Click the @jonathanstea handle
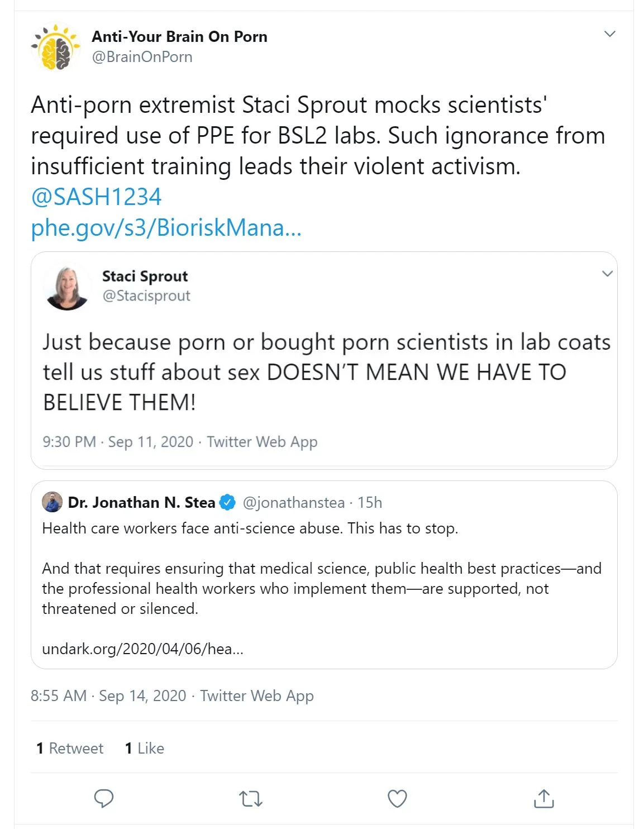 coord(293,503)
